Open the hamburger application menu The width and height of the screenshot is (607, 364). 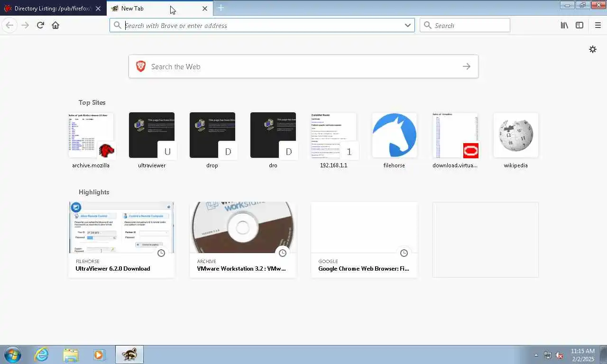click(598, 25)
